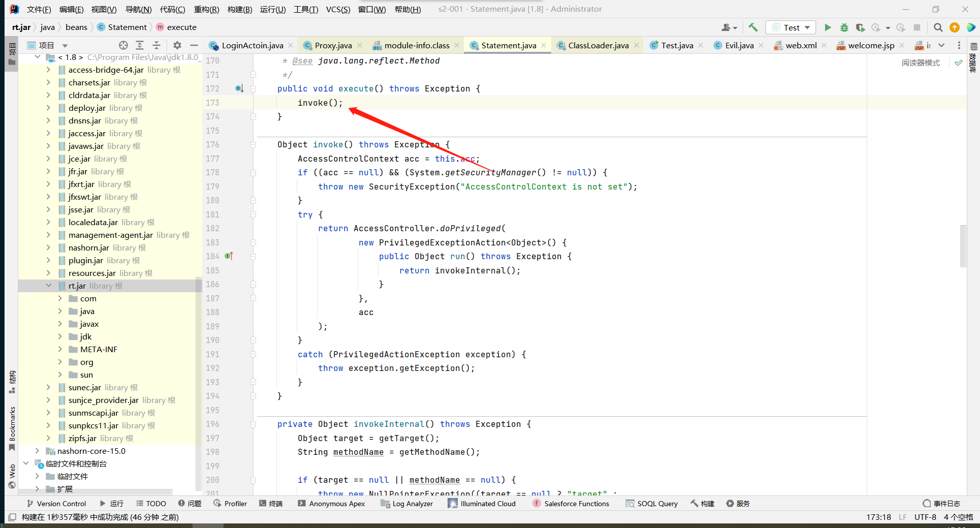Screen dimensions: 980x528
Task: Toggle the Structure (结构) side panel
Action: coord(12,383)
